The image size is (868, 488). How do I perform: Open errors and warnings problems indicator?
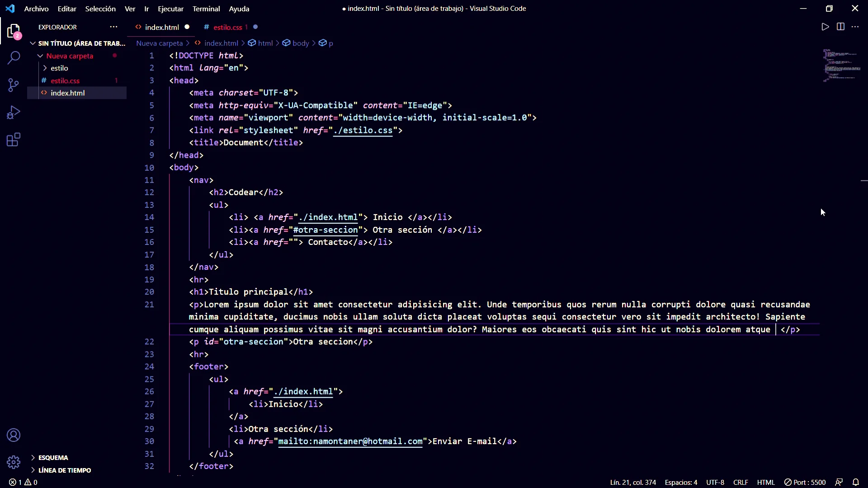point(23,482)
